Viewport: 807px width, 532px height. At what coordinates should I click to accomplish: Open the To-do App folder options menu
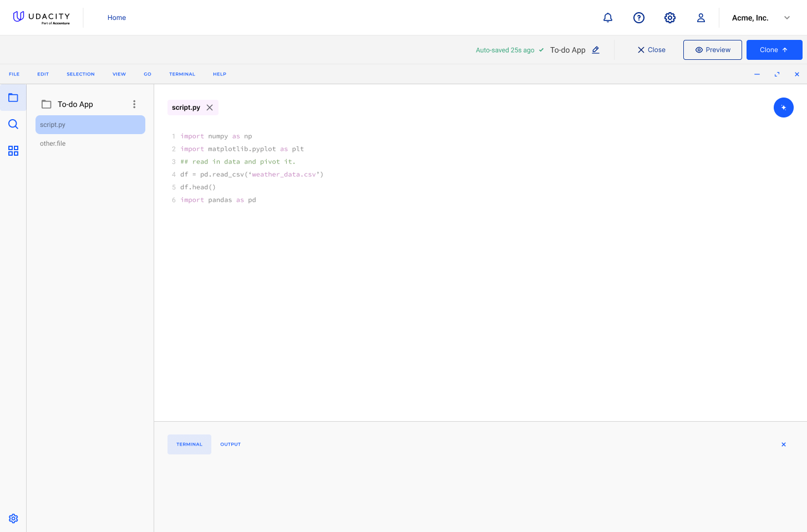pyautogui.click(x=134, y=104)
